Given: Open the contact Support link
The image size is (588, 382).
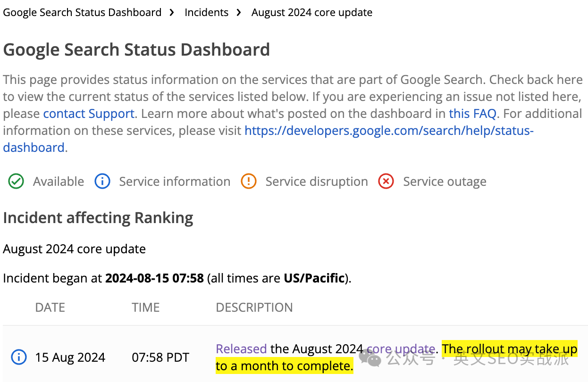Looking at the screenshot, I should pos(89,114).
